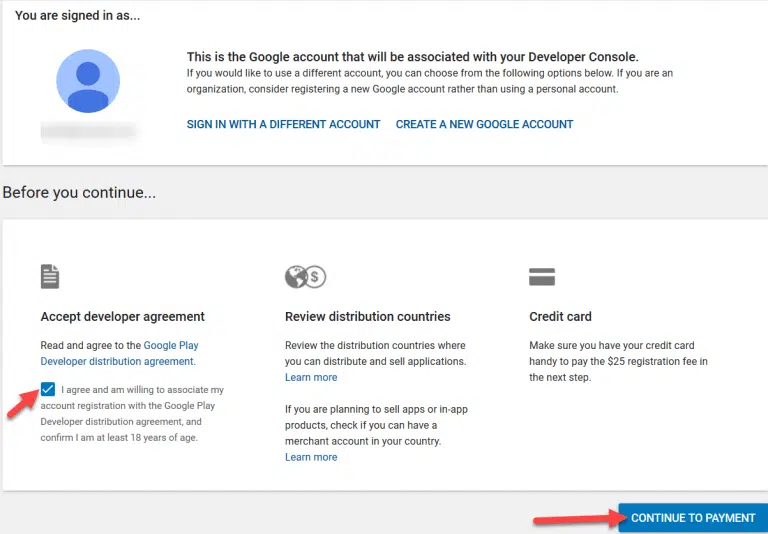The width and height of the screenshot is (768, 534).
Task: Uncheck the developer agreement consent checkbox
Action: [48, 389]
